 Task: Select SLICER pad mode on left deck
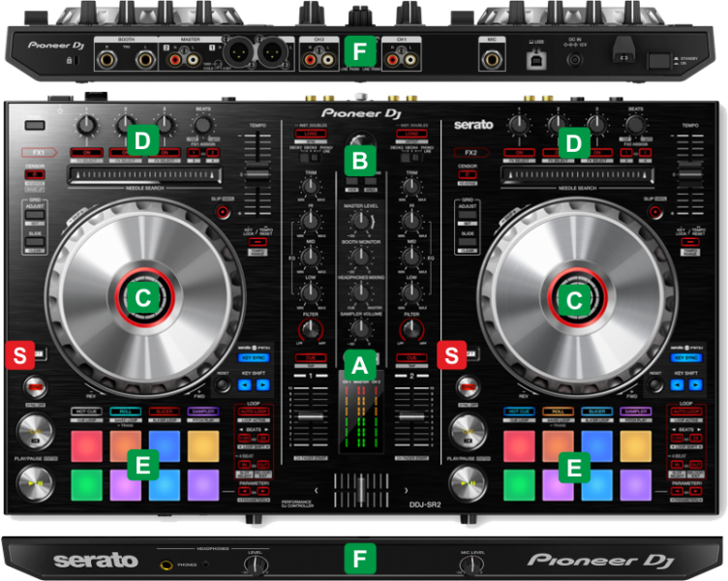[x=165, y=412]
